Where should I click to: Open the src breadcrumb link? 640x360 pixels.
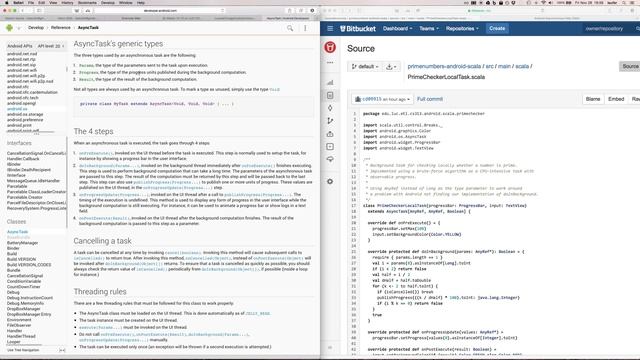(x=489, y=66)
